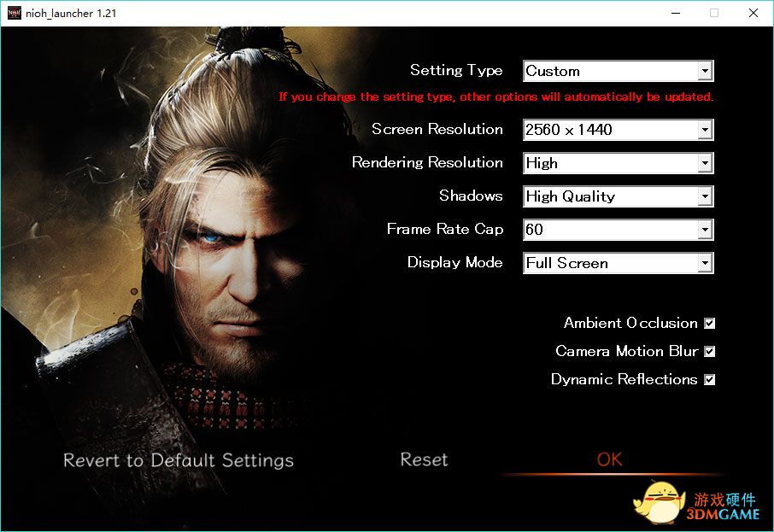The height and width of the screenshot is (532, 774).
Task: Minimize the nioh_launcher window
Action: (x=676, y=13)
